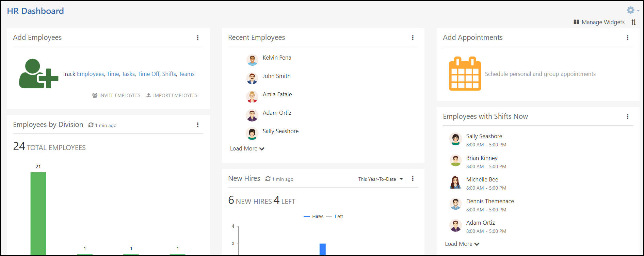Viewport: 644px width, 256px height.
Task: Click the 24 Total Employees count
Action: click(x=49, y=146)
